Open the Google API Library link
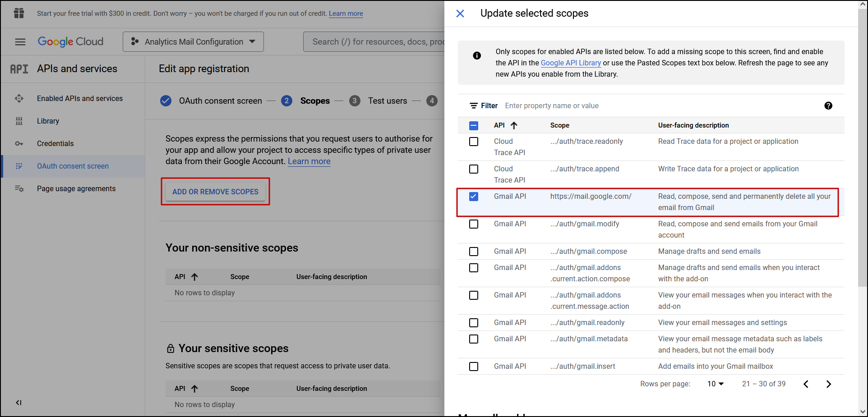Viewport: 868px width, 417px height. [x=570, y=63]
